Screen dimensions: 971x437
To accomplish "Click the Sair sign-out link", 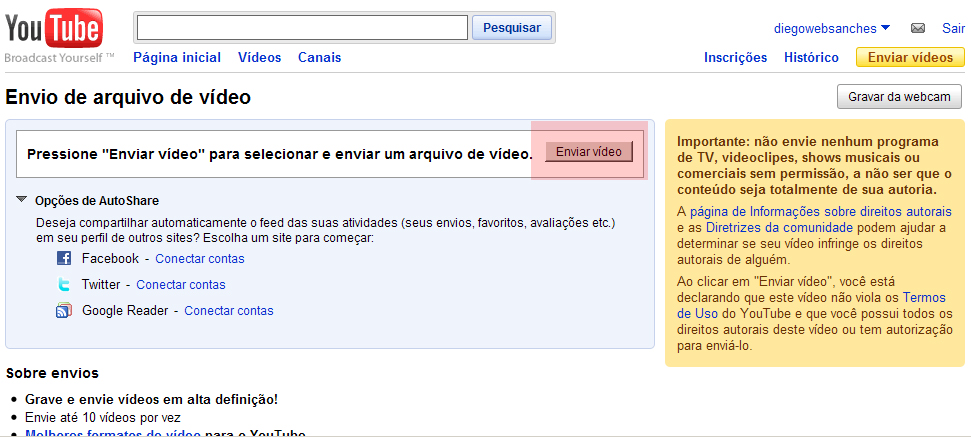I will (x=953, y=28).
